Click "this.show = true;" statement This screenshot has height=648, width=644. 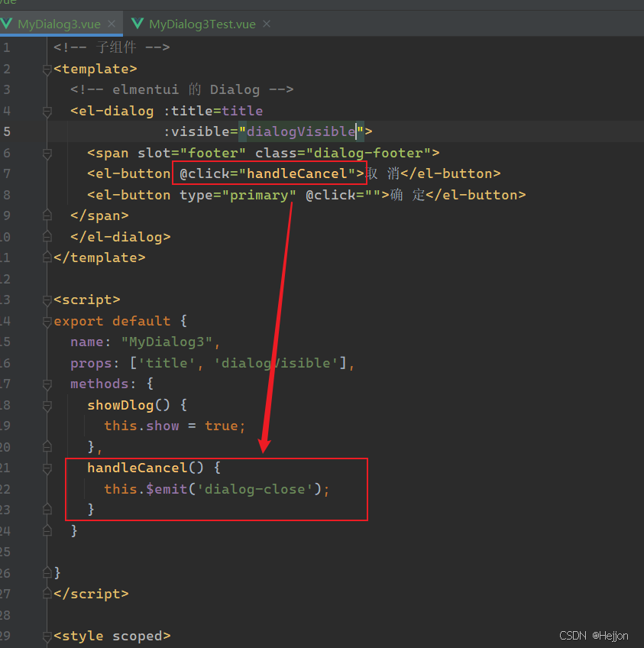(x=175, y=426)
